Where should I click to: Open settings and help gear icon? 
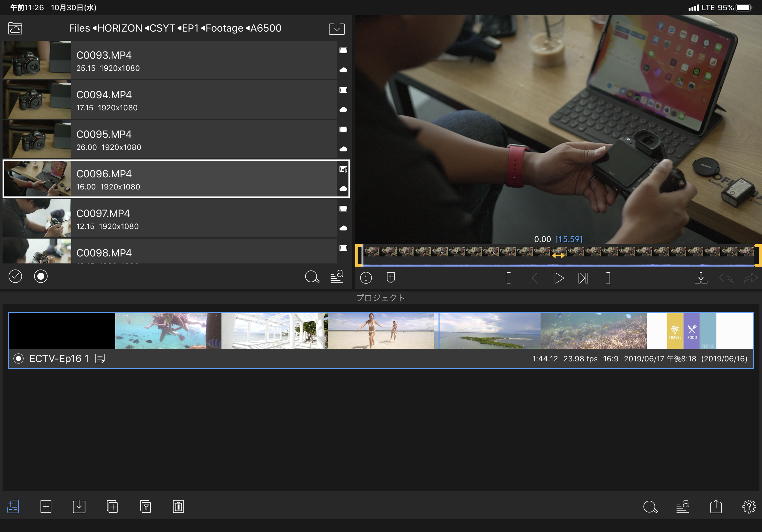(x=749, y=506)
